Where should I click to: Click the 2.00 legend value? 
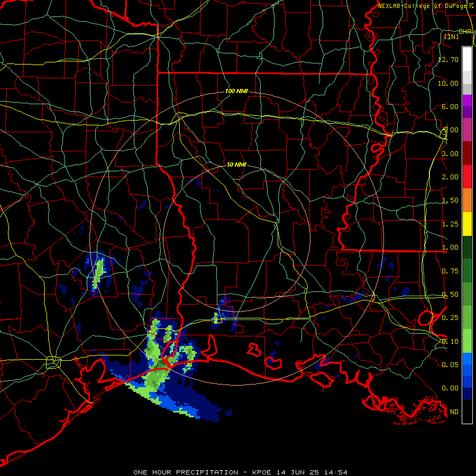(450, 177)
